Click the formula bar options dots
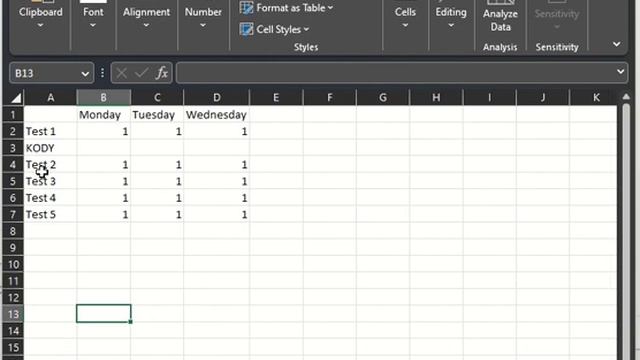 102,73
